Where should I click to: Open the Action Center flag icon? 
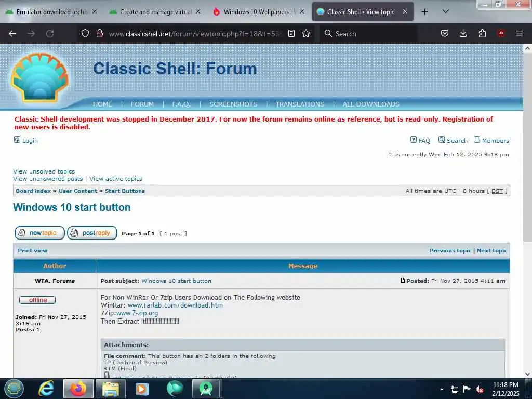pyautogui.click(x=467, y=389)
